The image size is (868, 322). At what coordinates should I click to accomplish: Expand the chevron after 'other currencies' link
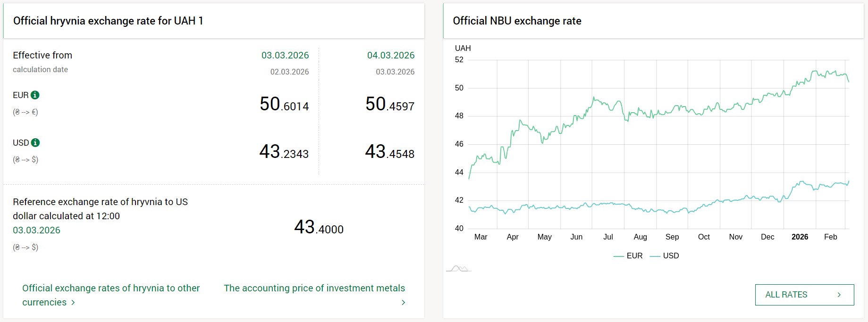[x=73, y=303]
